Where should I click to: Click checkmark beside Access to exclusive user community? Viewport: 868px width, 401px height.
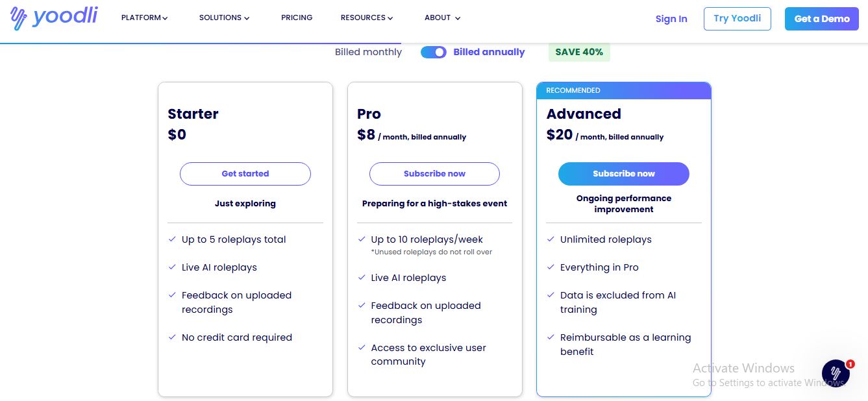click(x=362, y=347)
